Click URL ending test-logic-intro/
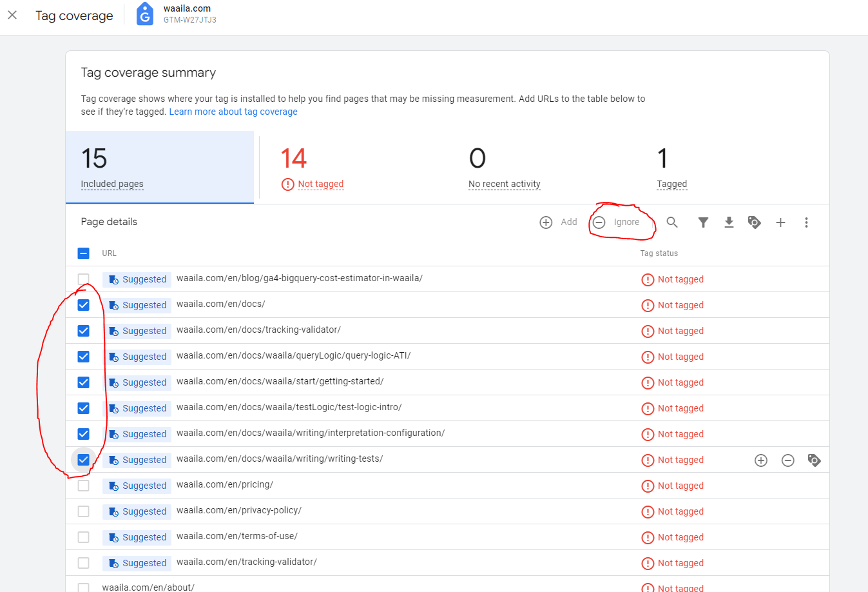This screenshot has height=592, width=868. tap(289, 407)
